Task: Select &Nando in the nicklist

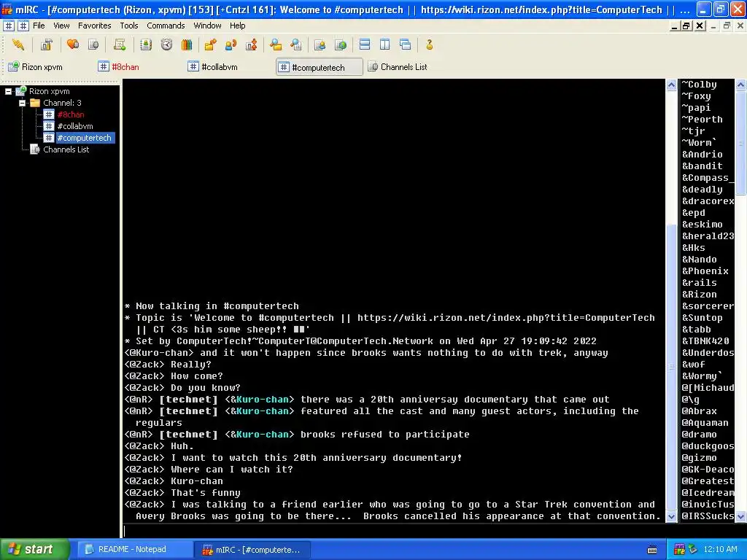Action: pos(699,260)
